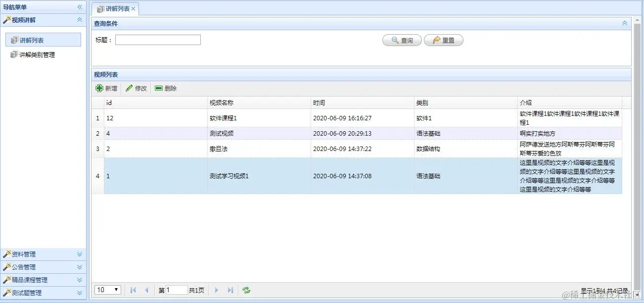Collapse the 导航菜单 navigation panel
644x303 pixels.
[x=80, y=7]
